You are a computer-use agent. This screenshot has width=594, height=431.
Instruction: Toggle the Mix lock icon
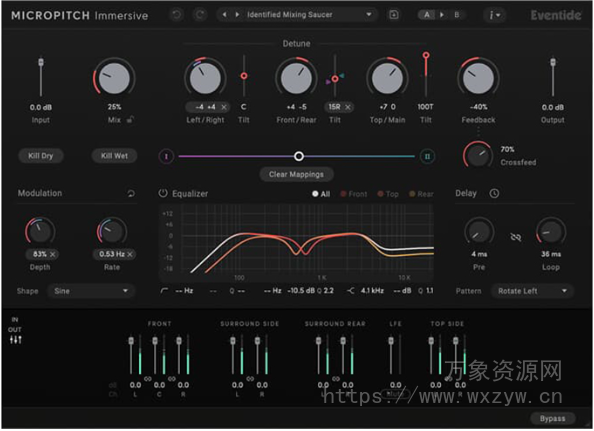point(130,120)
